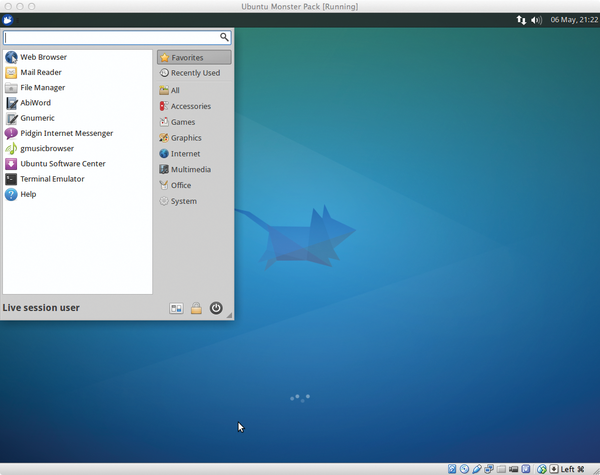Open All Settings button in menu

click(176, 308)
